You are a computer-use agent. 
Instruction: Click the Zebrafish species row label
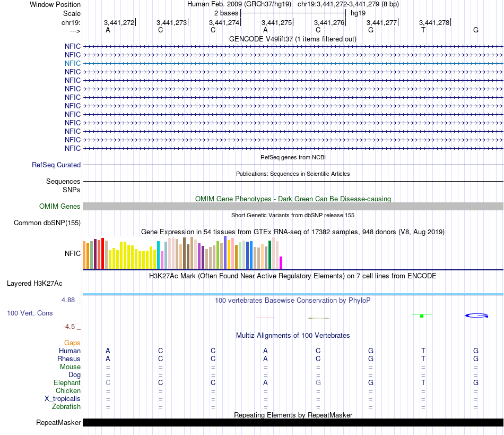[66, 406]
